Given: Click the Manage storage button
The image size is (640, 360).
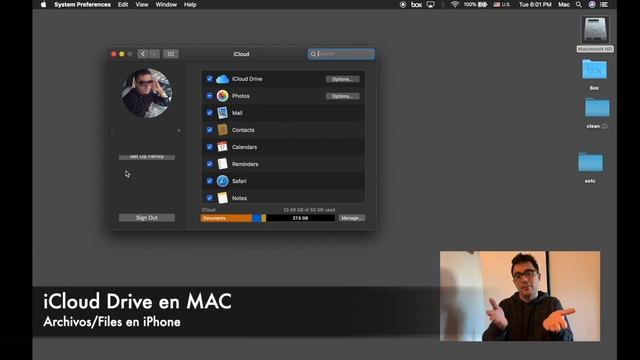Looking at the screenshot, I should (x=352, y=218).
